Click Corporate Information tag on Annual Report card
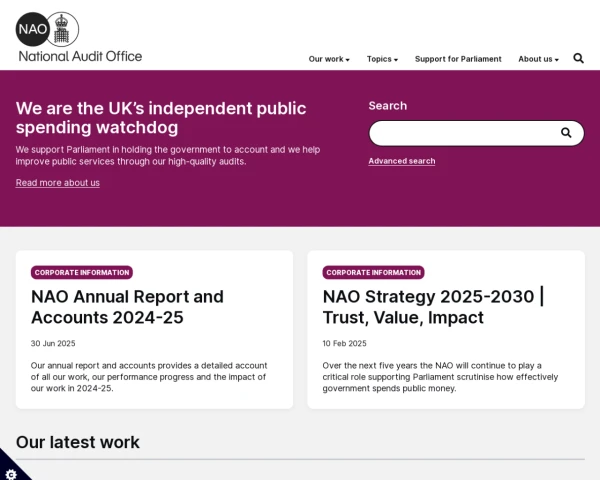The width and height of the screenshot is (600, 480). point(82,273)
